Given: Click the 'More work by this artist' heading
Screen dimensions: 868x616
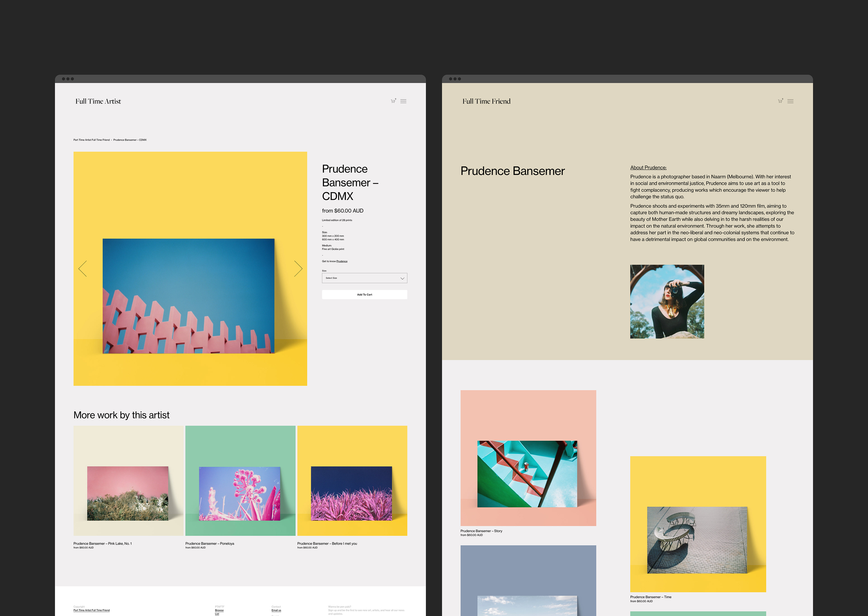Looking at the screenshot, I should [121, 415].
